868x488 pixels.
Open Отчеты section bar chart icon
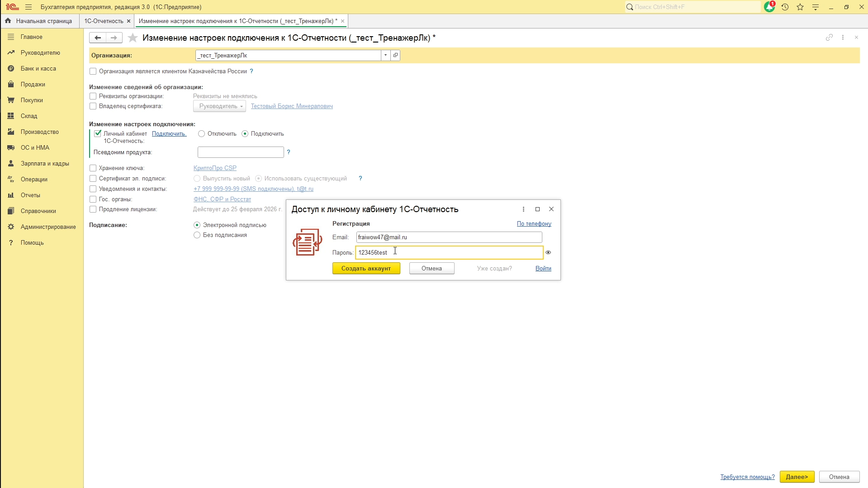11,195
